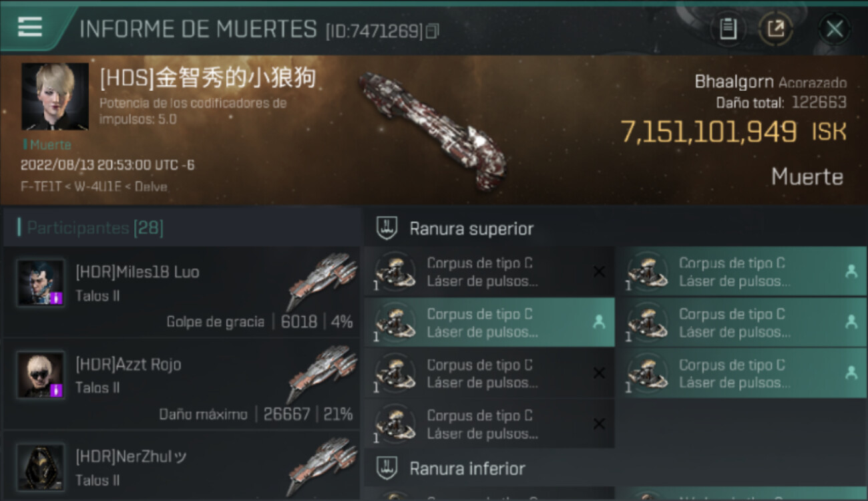868x501 pixels.
Task: Click the Bhaalgorn ship image
Action: [433, 129]
